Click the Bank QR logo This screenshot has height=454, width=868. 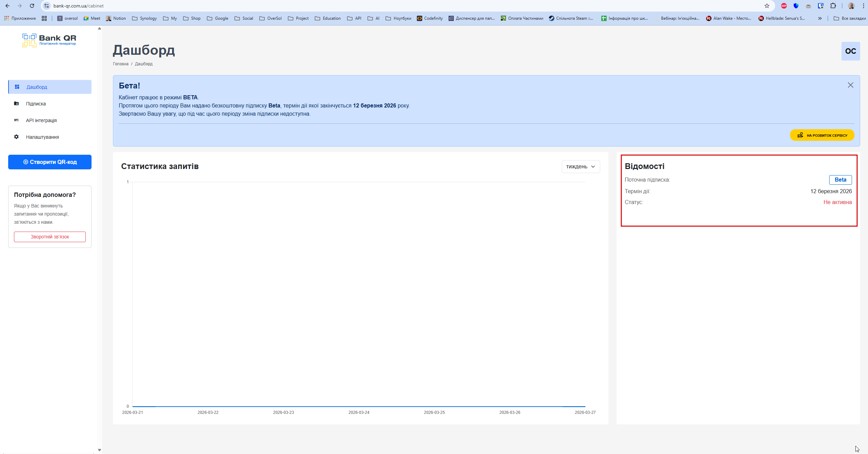49,40
